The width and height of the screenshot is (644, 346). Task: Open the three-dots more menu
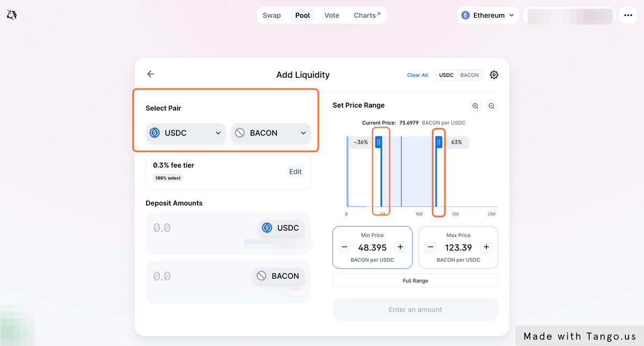pos(628,16)
